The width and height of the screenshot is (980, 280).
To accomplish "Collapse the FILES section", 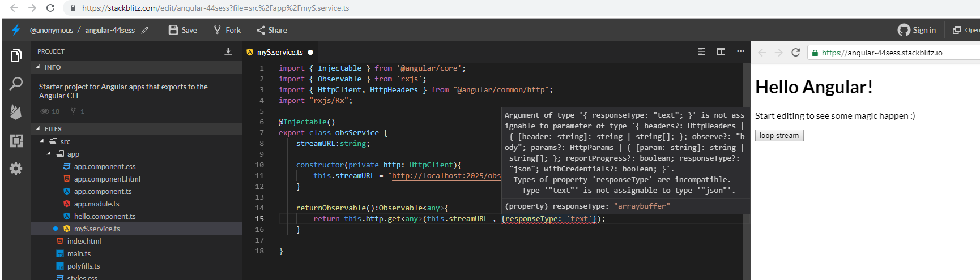I will pos(136,128).
